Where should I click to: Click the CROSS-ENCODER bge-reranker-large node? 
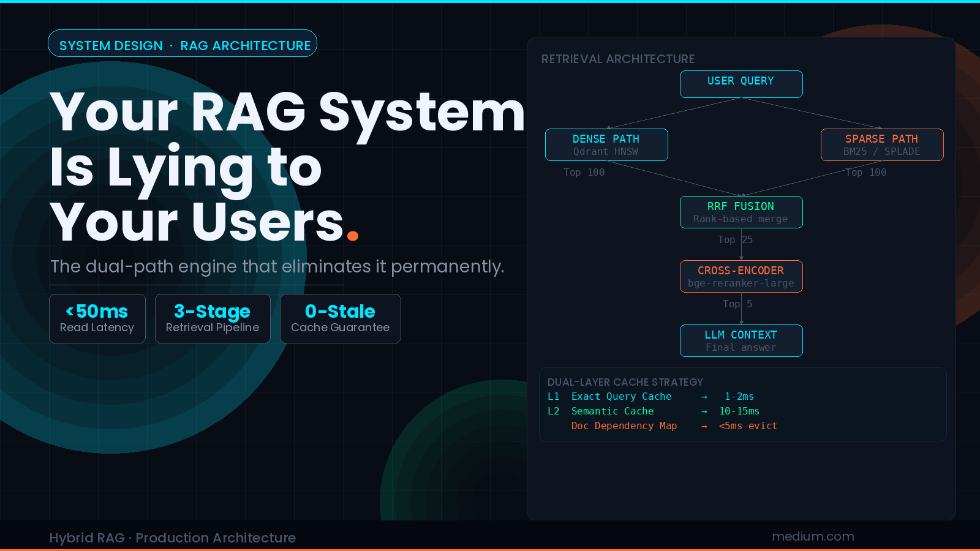point(741,277)
